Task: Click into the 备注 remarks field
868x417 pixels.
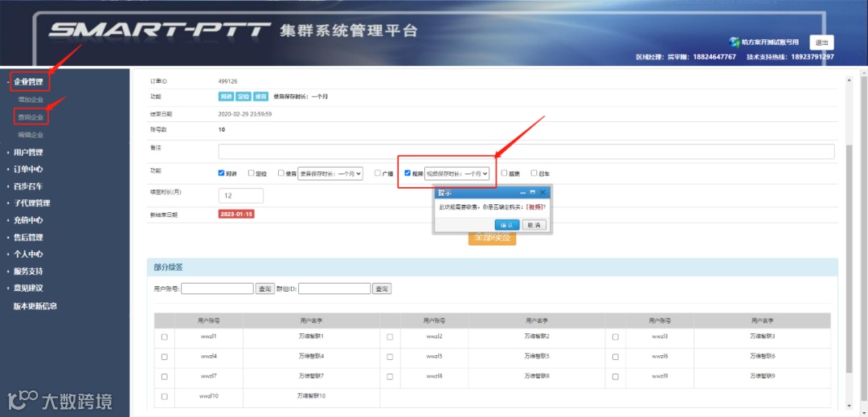Action: 526,152
